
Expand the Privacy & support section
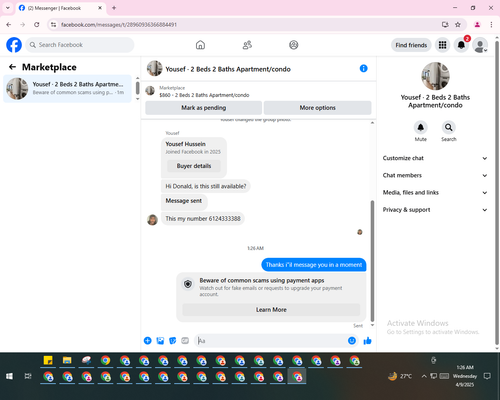pos(435,210)
